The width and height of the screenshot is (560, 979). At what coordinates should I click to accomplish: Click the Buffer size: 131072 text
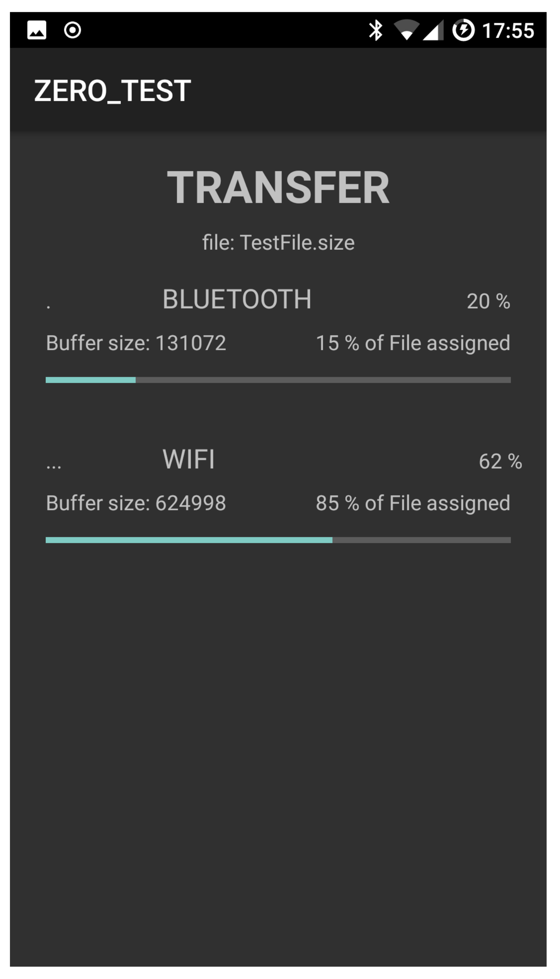(136, 343)
